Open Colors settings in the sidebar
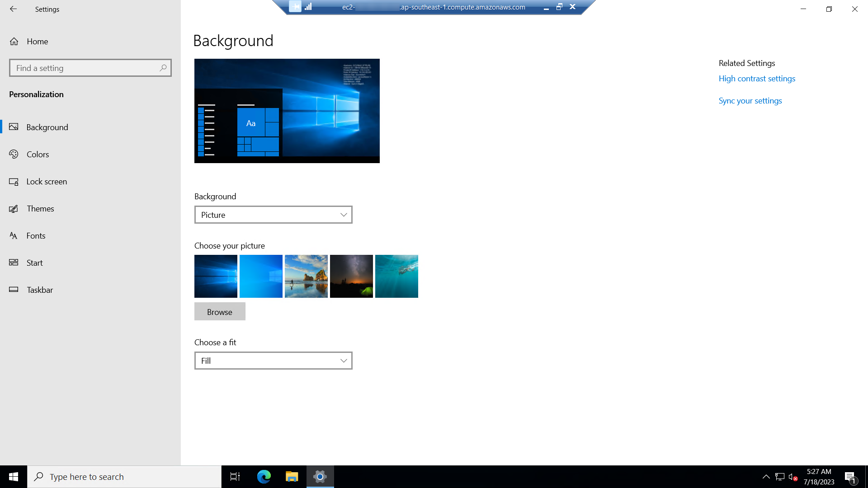Image resolution: width=868 pixels, height=488 pixels. coord(38,154)
